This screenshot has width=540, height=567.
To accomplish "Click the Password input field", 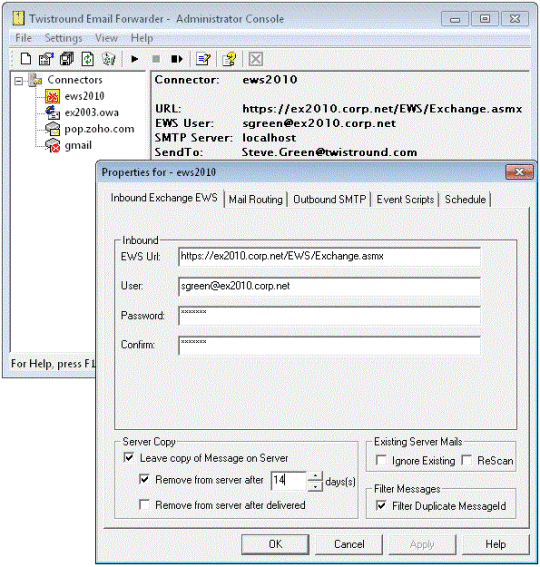I will [329, 316].
